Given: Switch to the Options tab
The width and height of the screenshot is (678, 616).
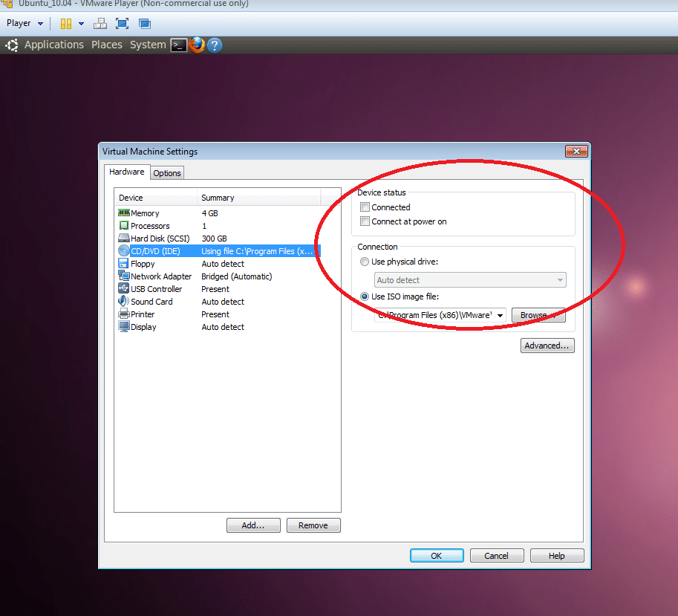Looking at the screenshot, I should 167,173.
